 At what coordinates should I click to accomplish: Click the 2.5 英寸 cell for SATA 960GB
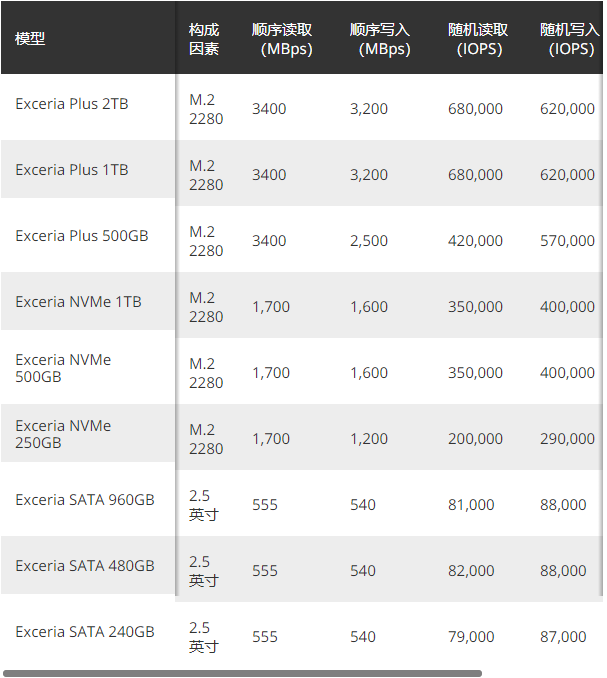pos(204,505)
